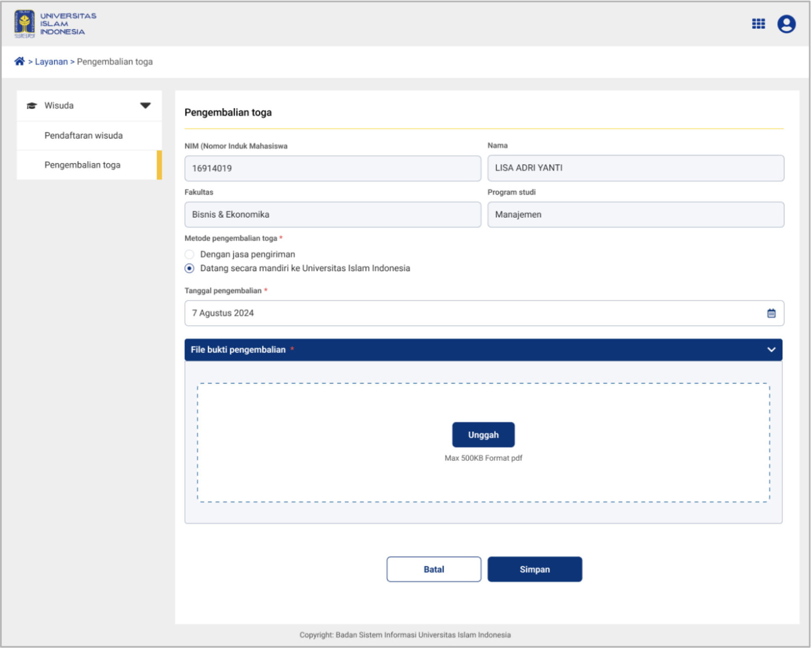Collapse the Wisuda sidebar dropdown arrow
The image size is (812, 648).
(145, 105)
